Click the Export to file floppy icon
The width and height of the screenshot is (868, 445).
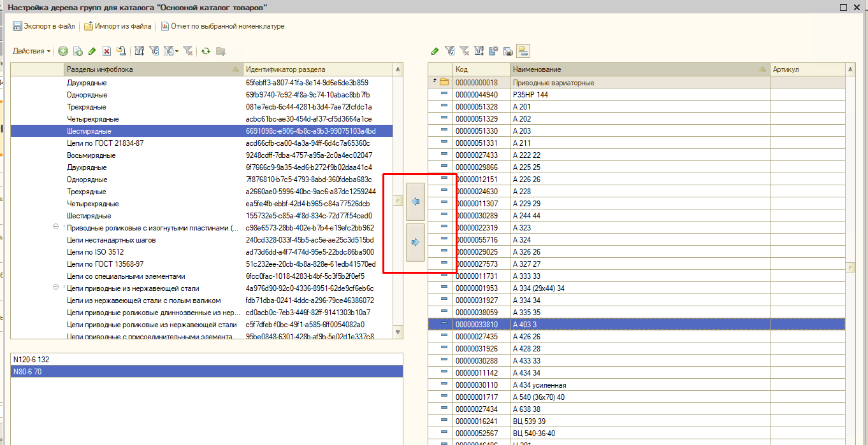point(17,26)
